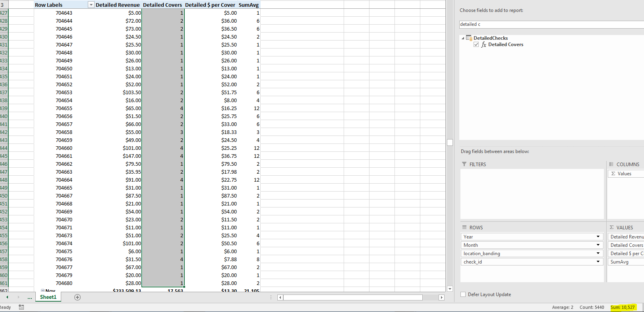Click the FILTERS area funnel icon
This screenshot has height=312, width=644.
(x=464, y=164)
